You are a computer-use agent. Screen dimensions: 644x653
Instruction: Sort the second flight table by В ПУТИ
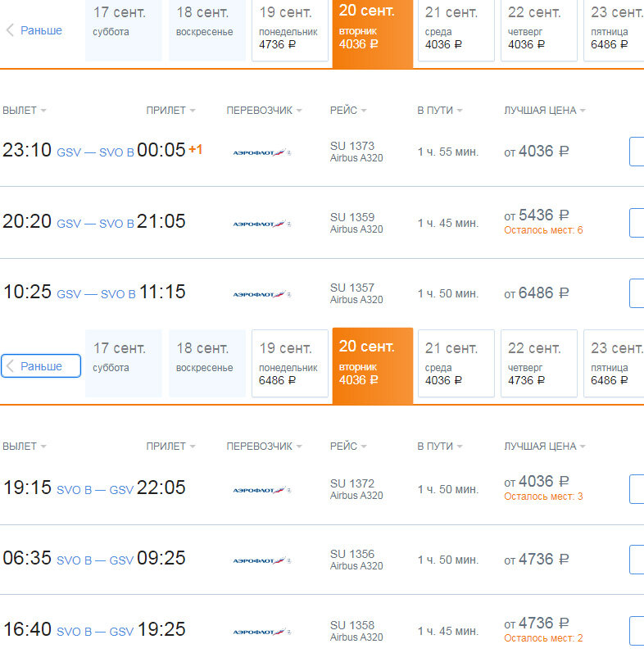click(440, 446)
